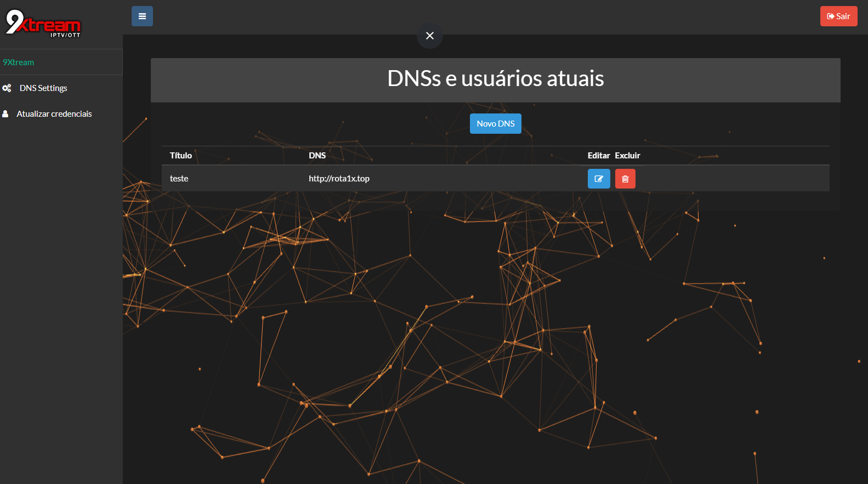This screenshot has width=868, height=484.
Task: Click the DNSs e usuários atuais heading
Action: (x=495, y=79)
